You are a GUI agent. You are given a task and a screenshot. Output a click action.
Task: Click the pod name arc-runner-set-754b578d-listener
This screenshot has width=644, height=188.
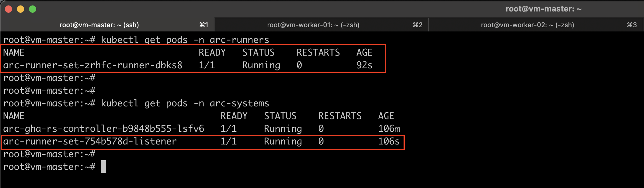click(90, 141)
